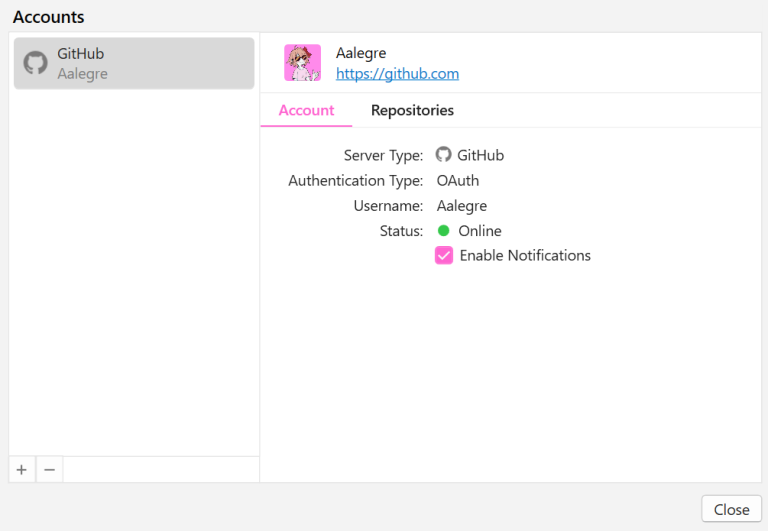Click the Aalegre username value

click(x=461, y=206)
